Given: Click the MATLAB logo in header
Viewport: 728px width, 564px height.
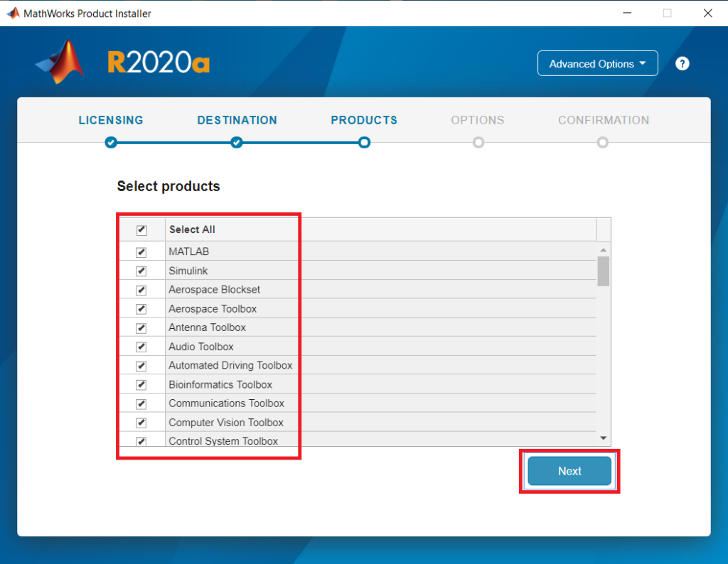Looking at the screenshot, I should click(60, 62).
